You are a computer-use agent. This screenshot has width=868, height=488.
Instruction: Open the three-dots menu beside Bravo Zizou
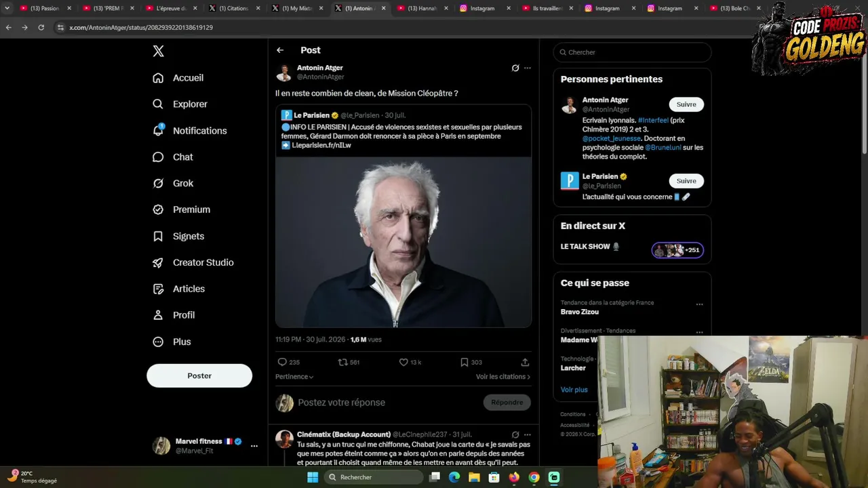pyautogui.click(x=699, y=304)
